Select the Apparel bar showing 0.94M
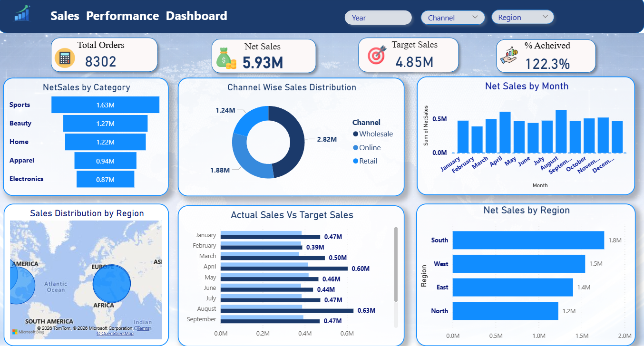The height and width of the screenshot is (346, 644). click(105, 161)
